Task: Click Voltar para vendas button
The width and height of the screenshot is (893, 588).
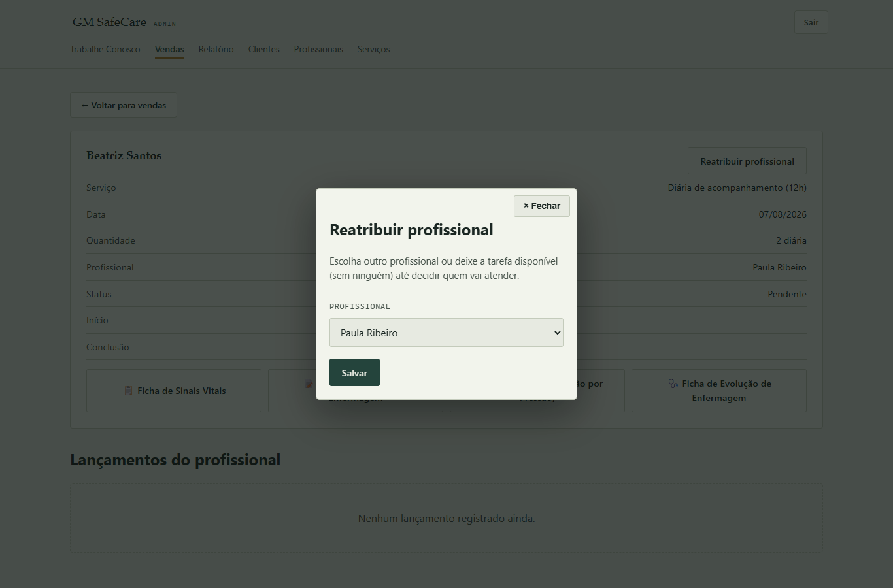Action: 124,105
